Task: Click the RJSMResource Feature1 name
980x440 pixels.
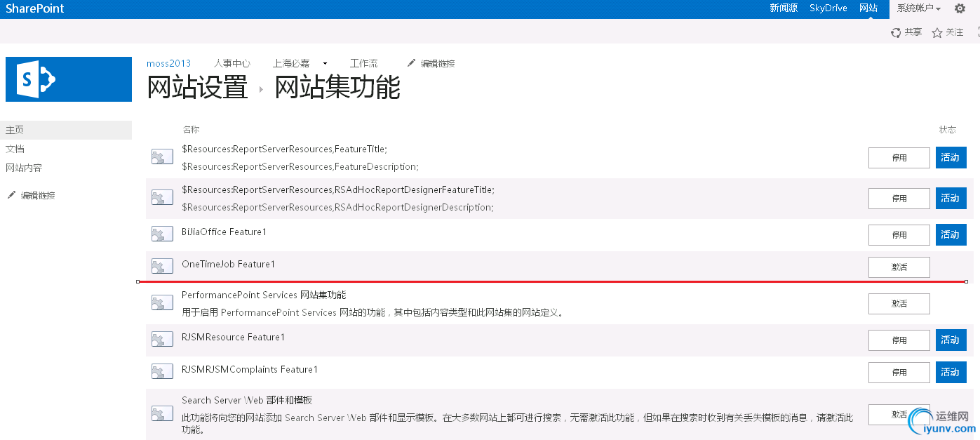Action: 233,337
